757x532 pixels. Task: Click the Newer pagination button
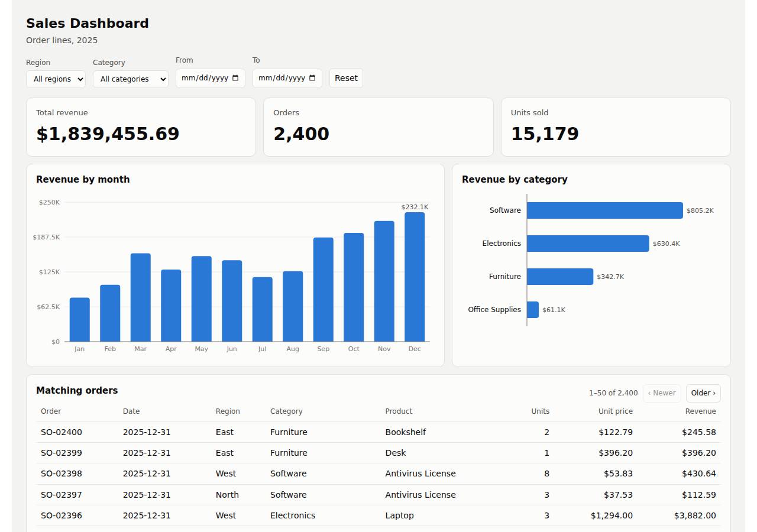(x=662, y=393)
